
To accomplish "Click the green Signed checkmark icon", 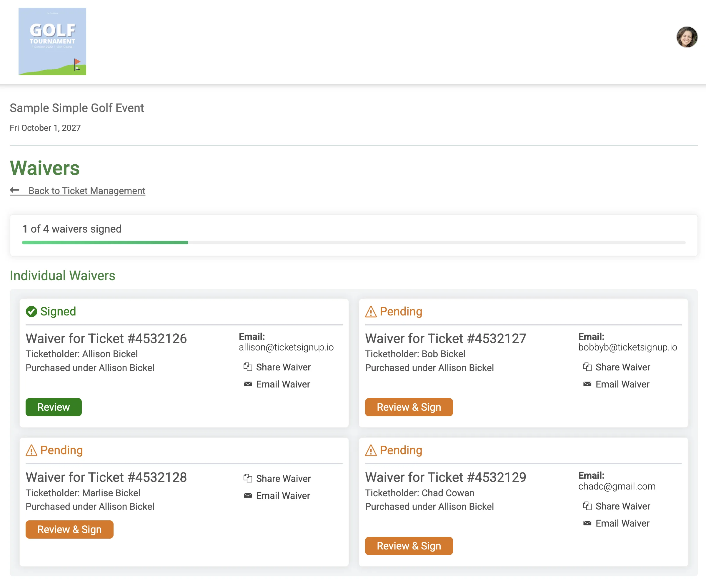I will point(31,311).
